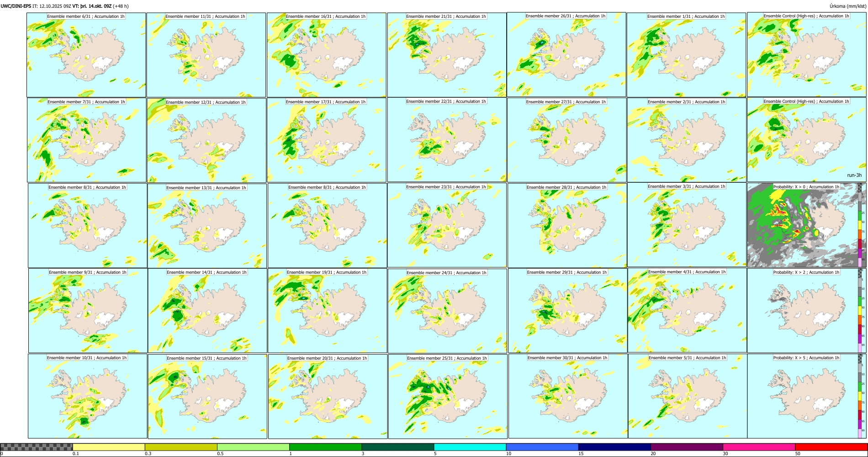Select the green 1–3 legend swatch
Screen dimensions: 868x457
tap(325, 447)
